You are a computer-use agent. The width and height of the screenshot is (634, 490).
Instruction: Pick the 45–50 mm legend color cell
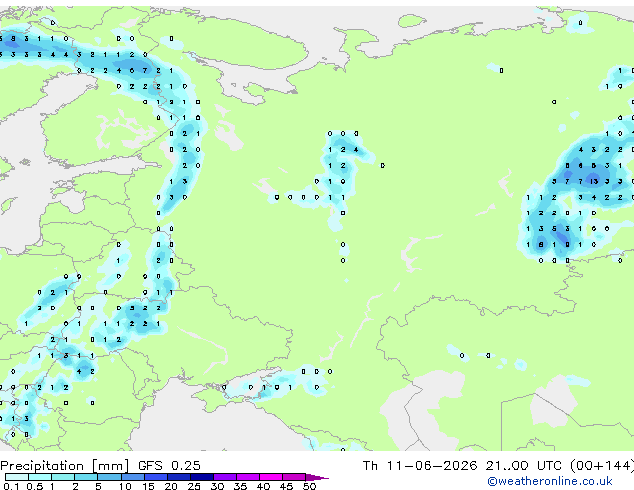click(294, 477)
